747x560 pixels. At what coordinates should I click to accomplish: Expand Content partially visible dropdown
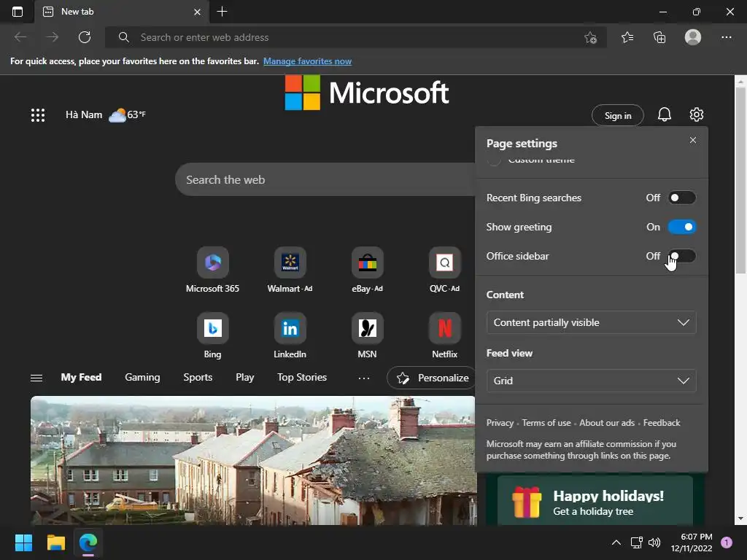click(591, 322)
